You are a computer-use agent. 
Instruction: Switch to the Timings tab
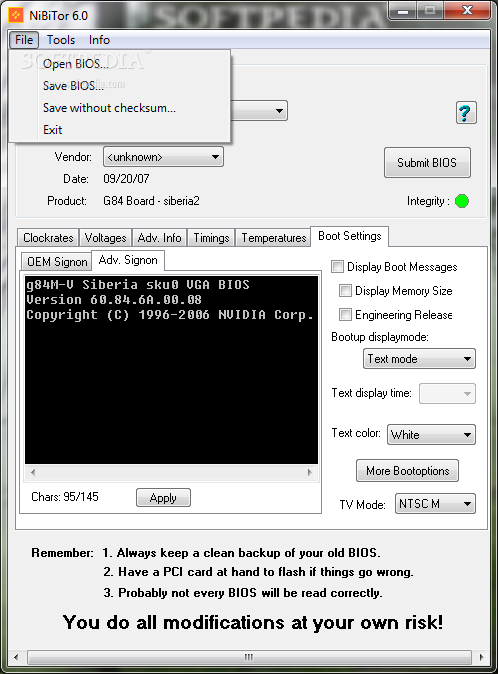(211, 238)
